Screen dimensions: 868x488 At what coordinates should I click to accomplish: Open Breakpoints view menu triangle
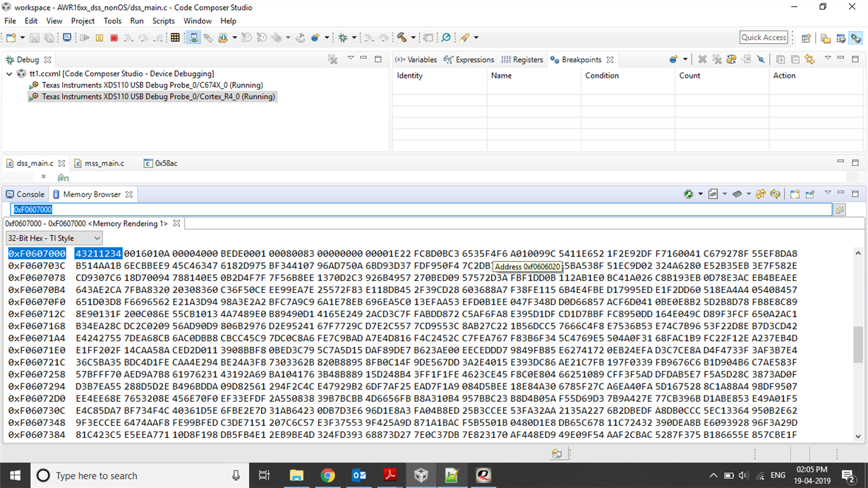pos(828,59)
